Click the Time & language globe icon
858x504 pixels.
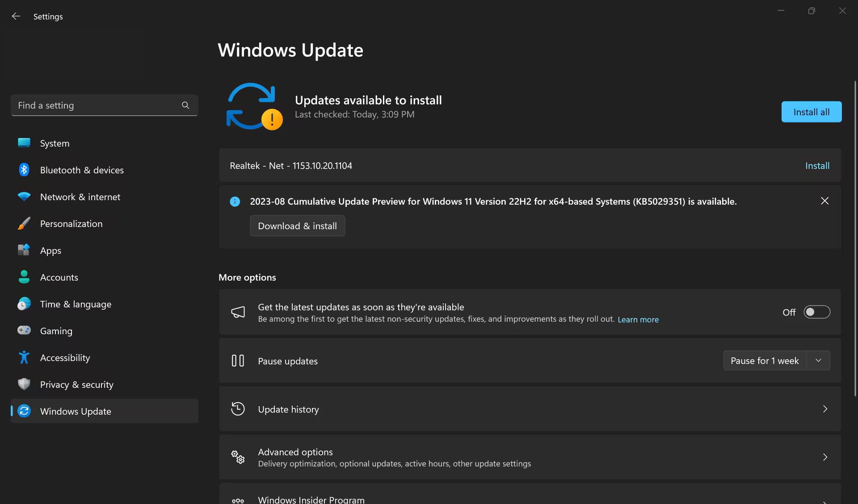[24, 304]
